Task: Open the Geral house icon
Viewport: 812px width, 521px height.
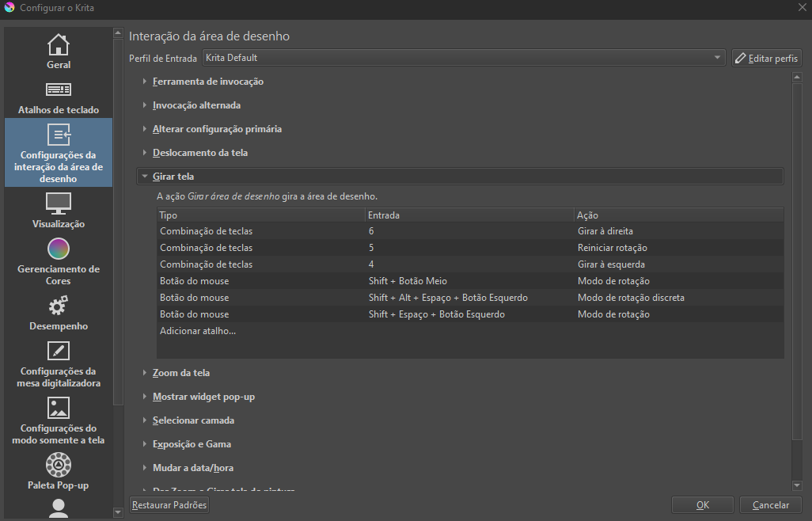Action: pos(59,44)
